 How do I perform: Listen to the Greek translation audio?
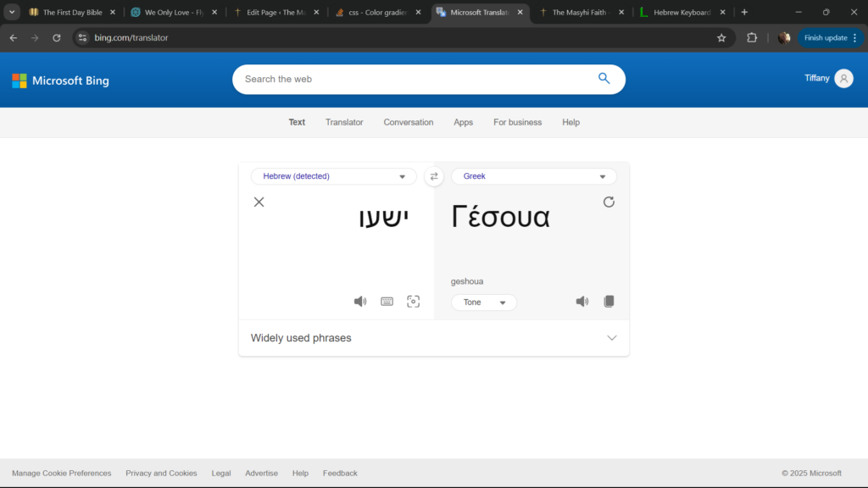(582, 302)
